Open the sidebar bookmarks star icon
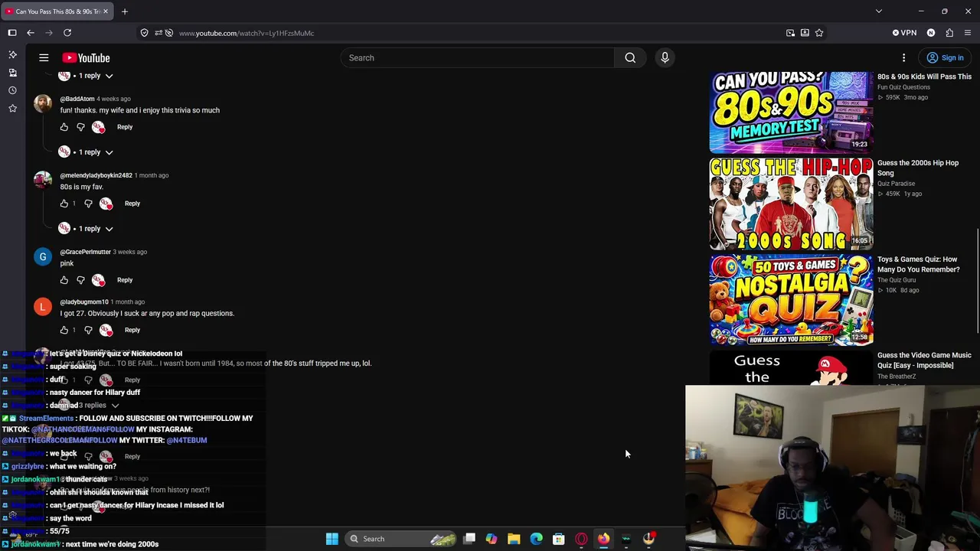980x551 pixels. tap(12, 109)
